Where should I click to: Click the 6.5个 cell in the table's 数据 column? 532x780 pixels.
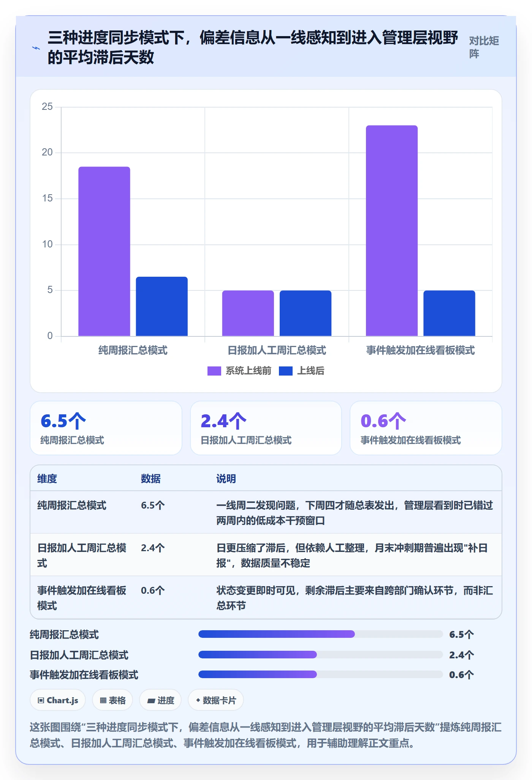(153, 506)
